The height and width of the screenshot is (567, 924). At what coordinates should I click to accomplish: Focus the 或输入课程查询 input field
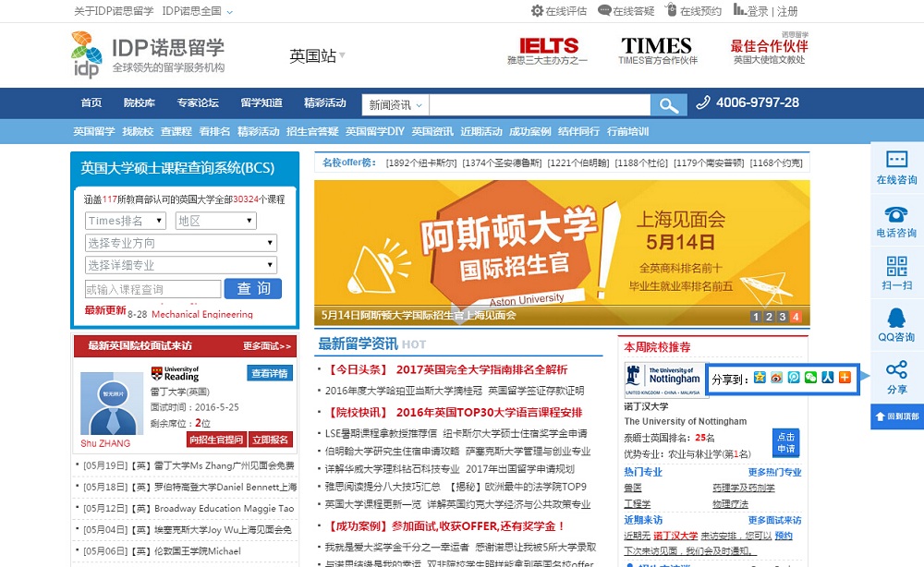click(x=152, y=289)
